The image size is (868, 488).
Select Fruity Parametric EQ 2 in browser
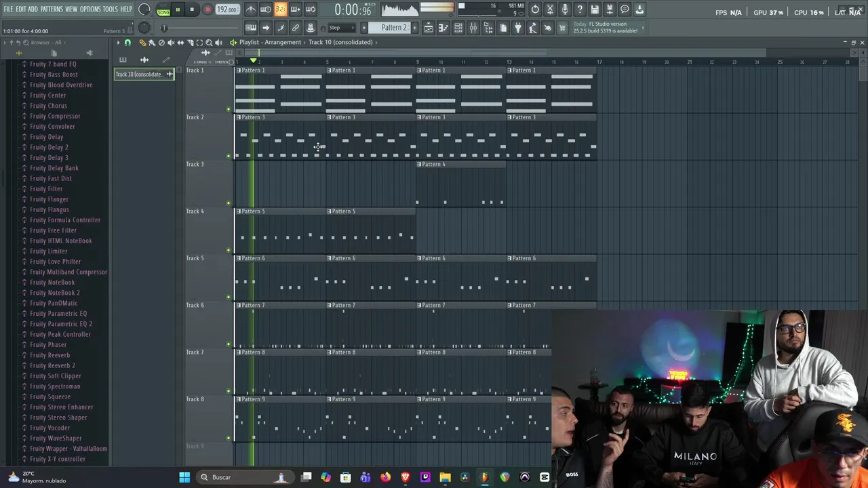pos(61,324)
